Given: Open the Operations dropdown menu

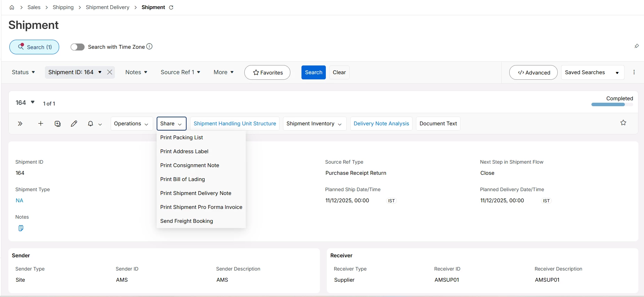Looking at the screenshot, I should [x=131, y=124].
